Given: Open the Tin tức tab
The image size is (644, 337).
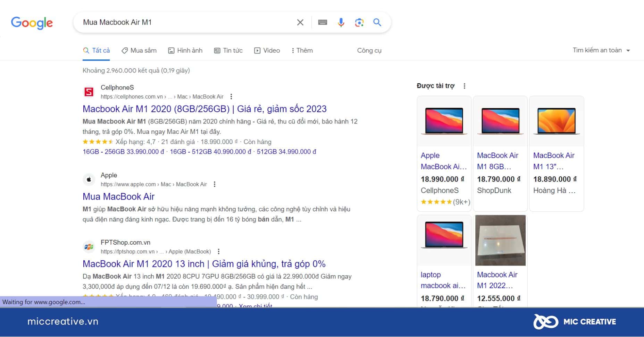Looking at the screenshot, I should (228, 51).
